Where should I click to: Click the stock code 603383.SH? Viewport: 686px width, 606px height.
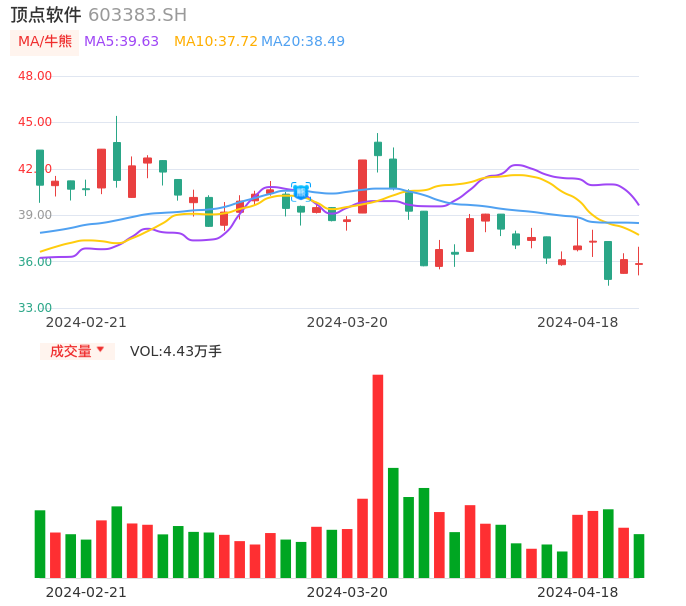pyautogui.click(x=137, y=15)
